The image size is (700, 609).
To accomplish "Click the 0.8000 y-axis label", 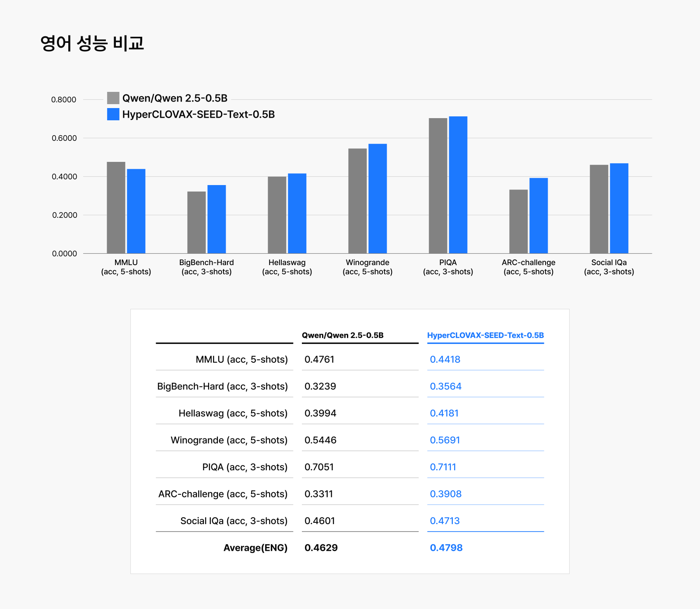I will [x=64, y=100].
